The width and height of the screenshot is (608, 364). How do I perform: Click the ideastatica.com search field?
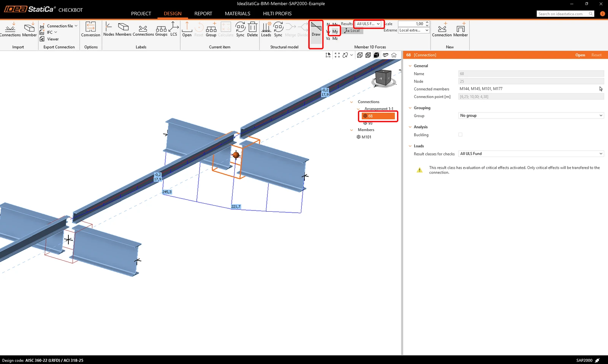[x=565, y=14]
